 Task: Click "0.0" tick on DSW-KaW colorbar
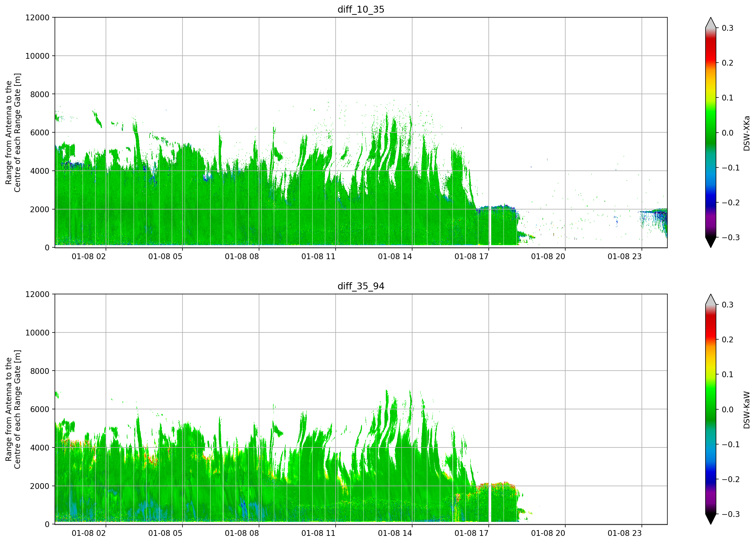(728, 410)
